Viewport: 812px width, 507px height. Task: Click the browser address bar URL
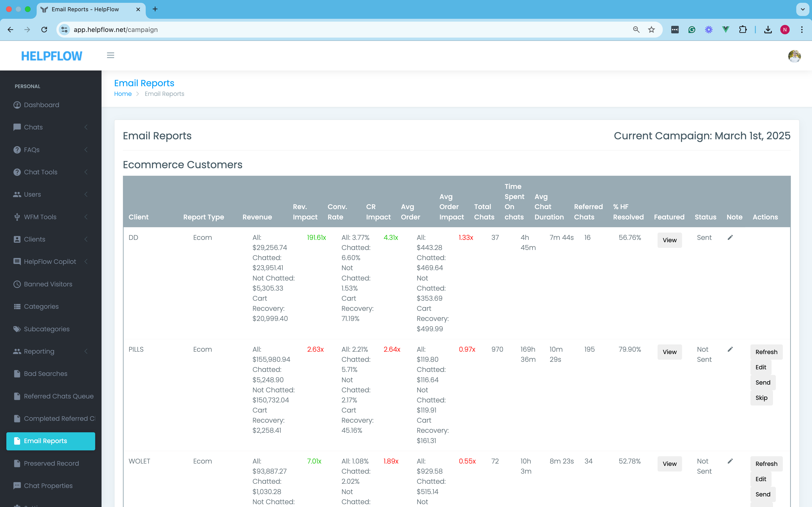pos(115,30)
